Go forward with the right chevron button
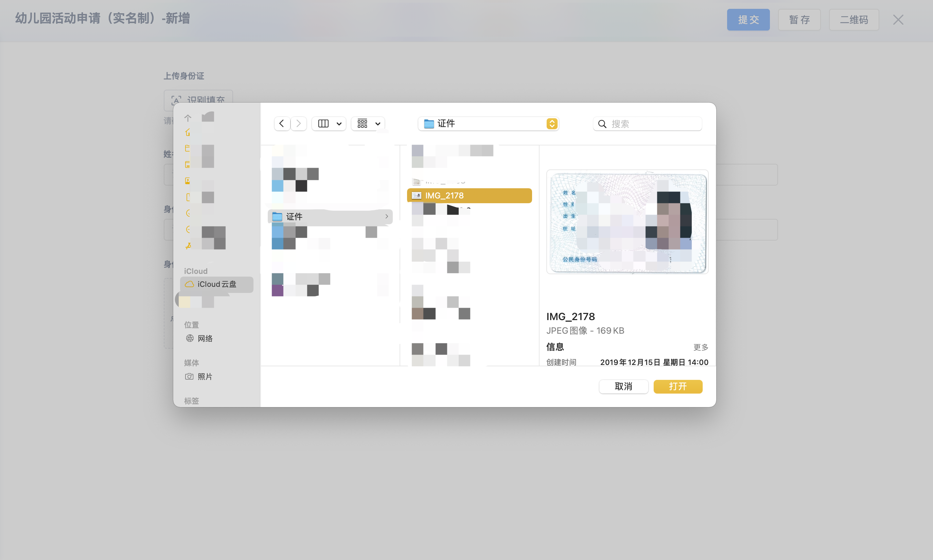The image size is (933, 560). 298,123
